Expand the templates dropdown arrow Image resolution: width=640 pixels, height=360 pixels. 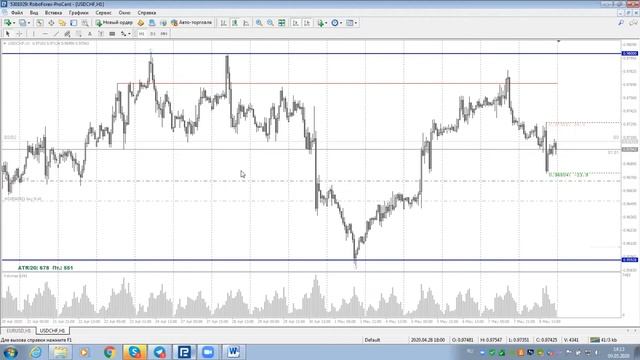[356, 23]
